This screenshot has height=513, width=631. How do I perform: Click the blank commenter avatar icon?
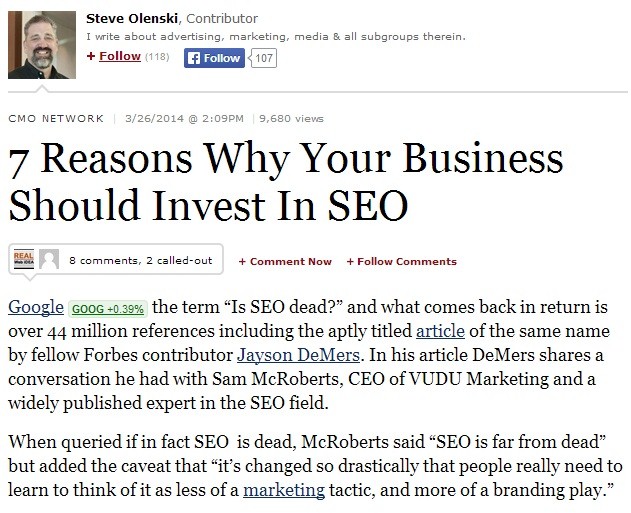coord(48,260)
